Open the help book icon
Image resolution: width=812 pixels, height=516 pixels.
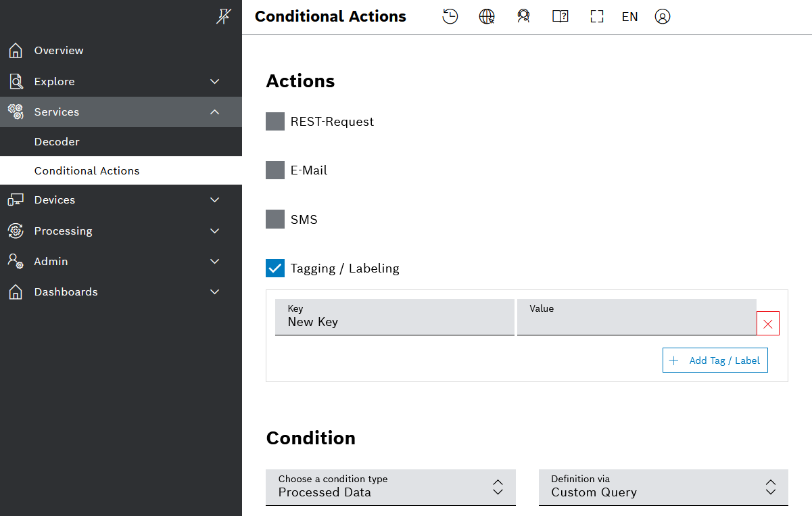coord(560,17)
